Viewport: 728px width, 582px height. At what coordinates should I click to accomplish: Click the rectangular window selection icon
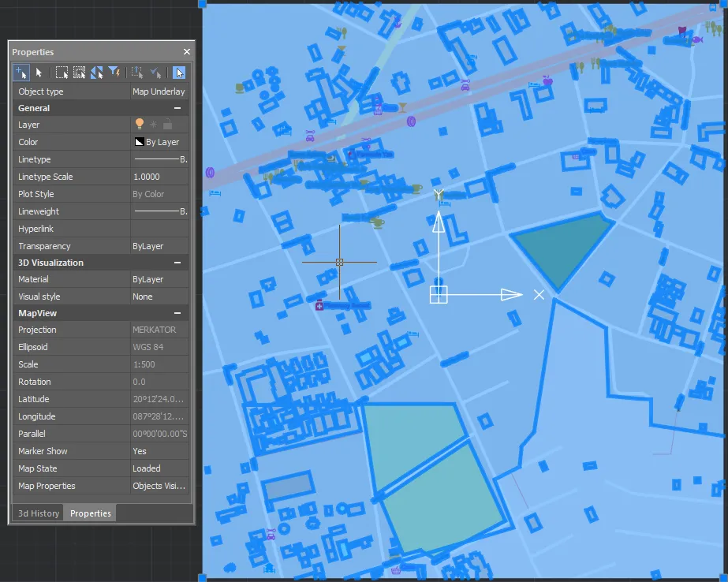point(63,73)
